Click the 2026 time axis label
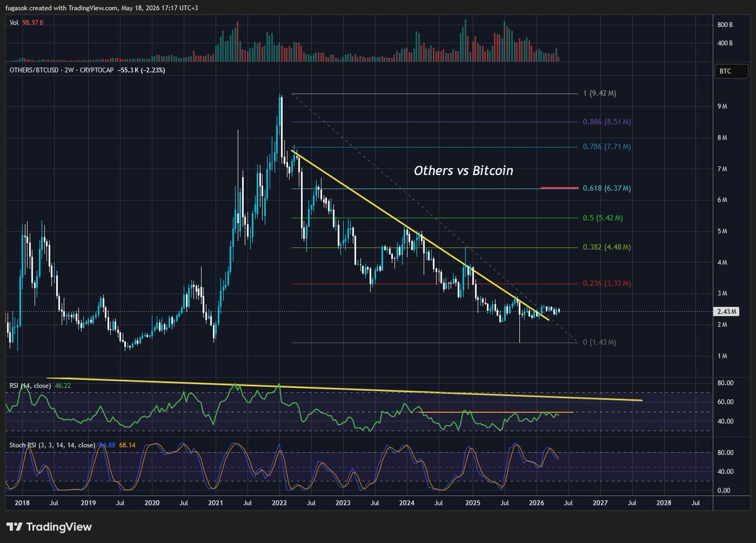The width and height of the screenshot is (756, 543). pyautogui.click(x=537, y=504)
